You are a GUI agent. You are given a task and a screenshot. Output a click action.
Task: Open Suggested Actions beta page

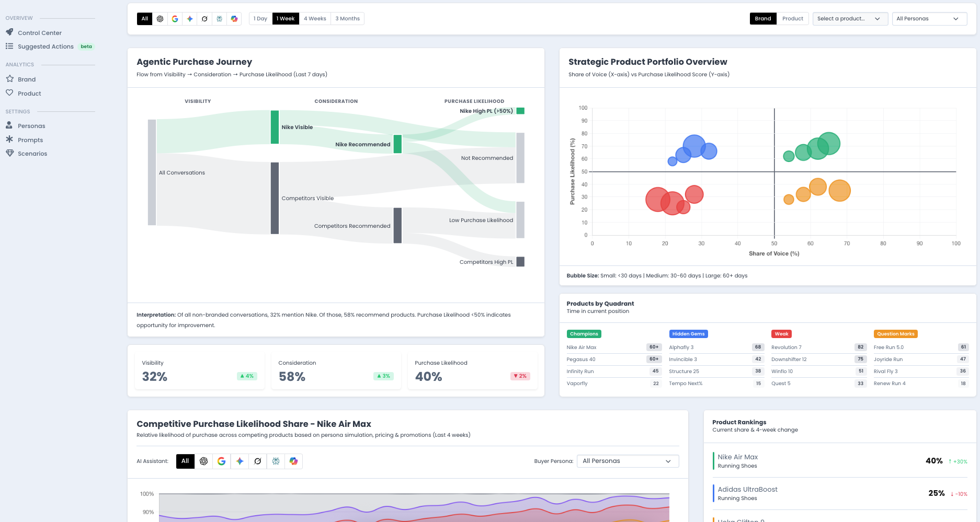pos(45,46)
